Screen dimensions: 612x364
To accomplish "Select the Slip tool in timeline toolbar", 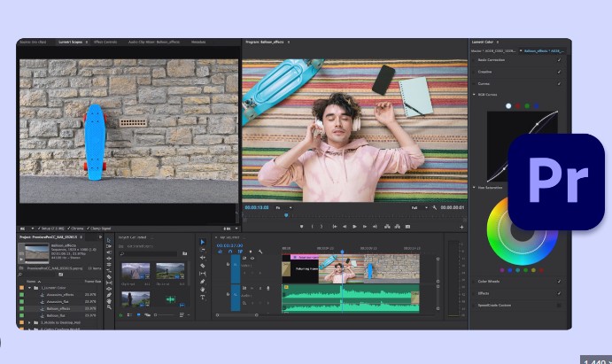I will (202, 274).
